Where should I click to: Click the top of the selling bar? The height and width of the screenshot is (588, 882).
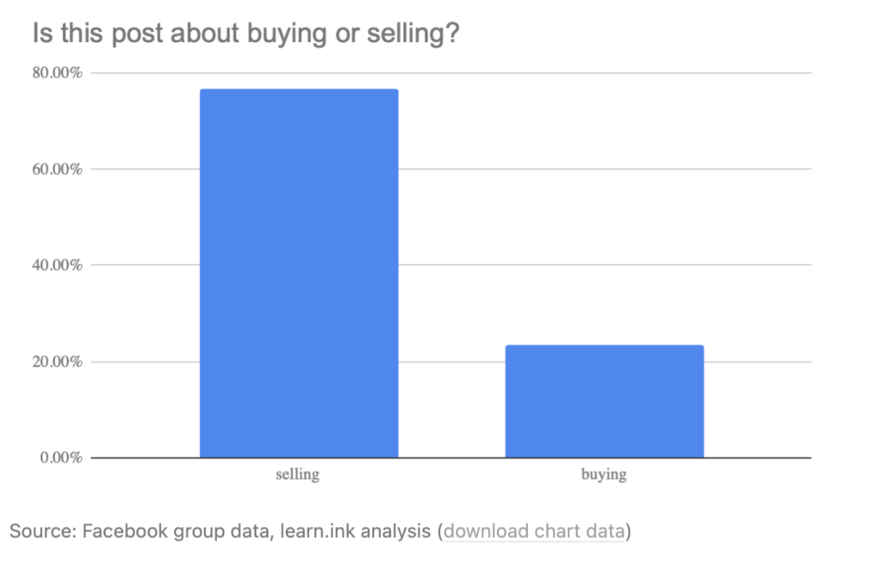[x=299, y=90]
